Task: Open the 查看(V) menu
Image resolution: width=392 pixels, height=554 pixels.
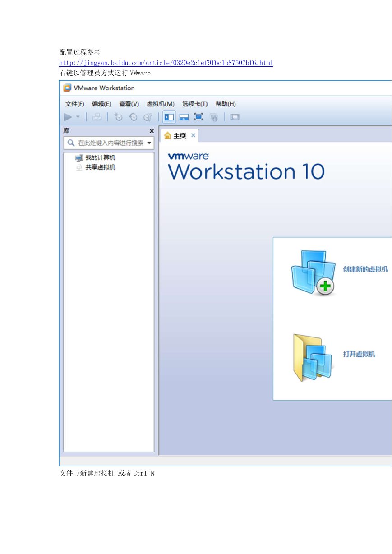Action: tap(129, 104)
